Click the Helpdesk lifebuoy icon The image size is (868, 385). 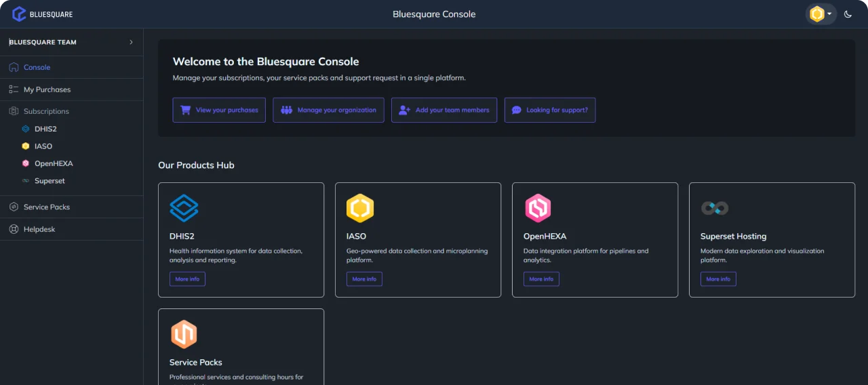pyautogui.click(x=14, y=229)
